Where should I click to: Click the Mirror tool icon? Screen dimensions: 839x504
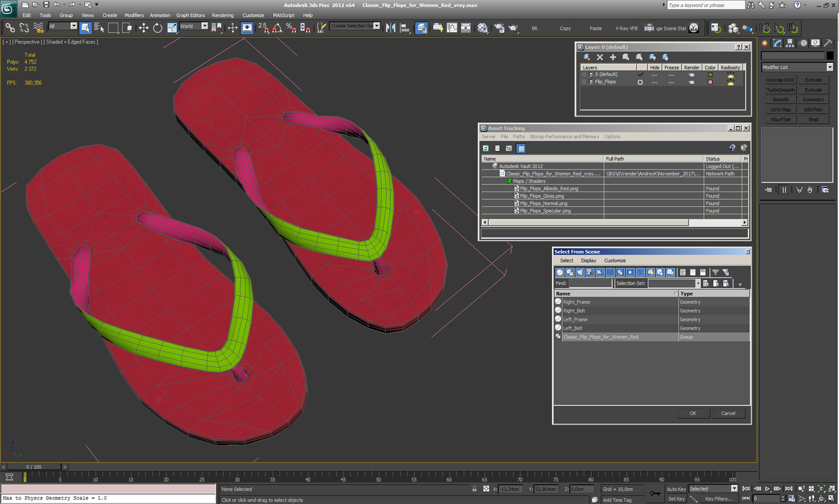point(391,27)
